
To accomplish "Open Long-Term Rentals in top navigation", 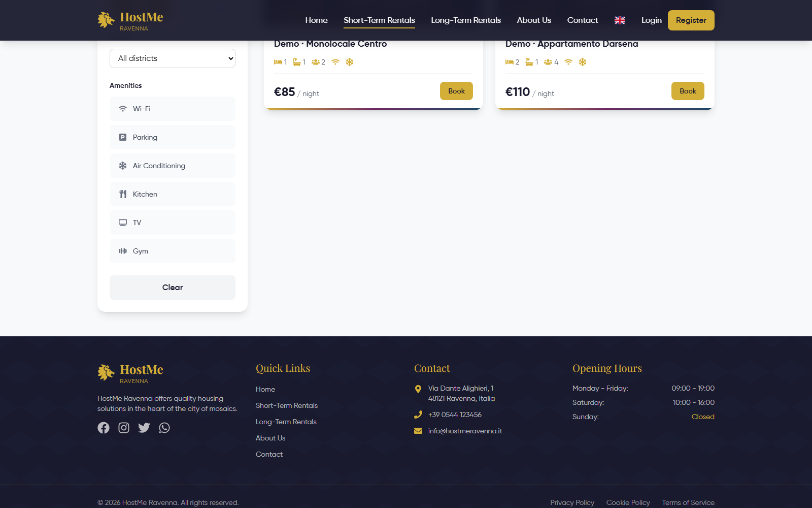I will tap(466, 20).
